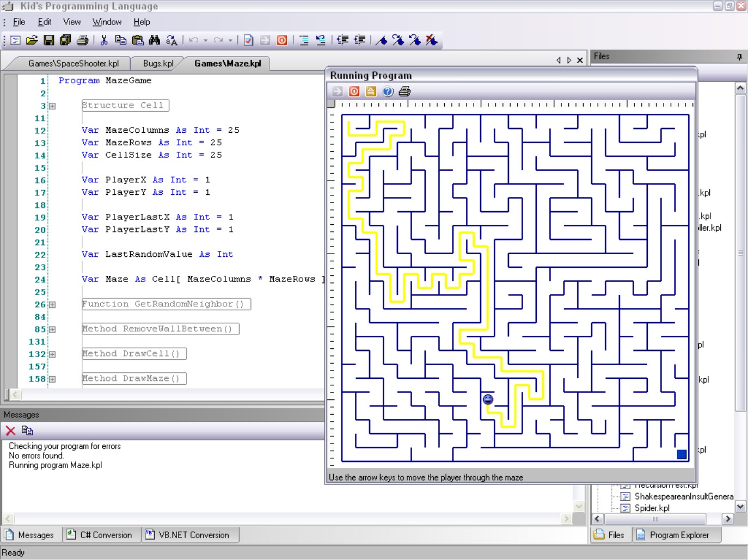Click the Check Program document icon

248,40
